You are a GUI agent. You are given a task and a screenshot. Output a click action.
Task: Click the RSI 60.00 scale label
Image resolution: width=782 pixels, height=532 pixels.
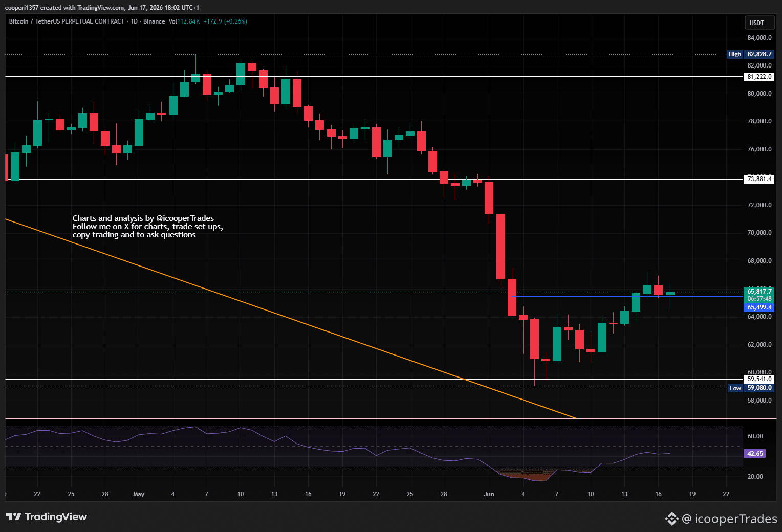point(755,436)
